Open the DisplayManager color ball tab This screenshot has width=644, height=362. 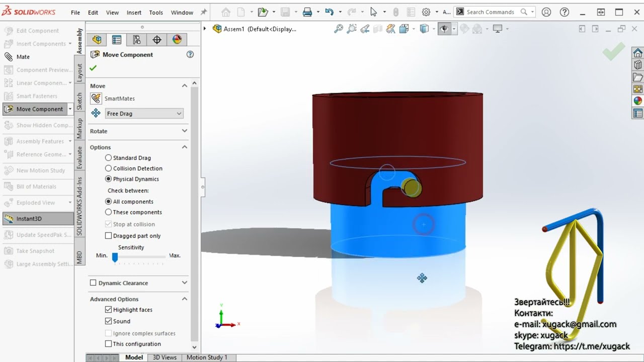point(177,40)
